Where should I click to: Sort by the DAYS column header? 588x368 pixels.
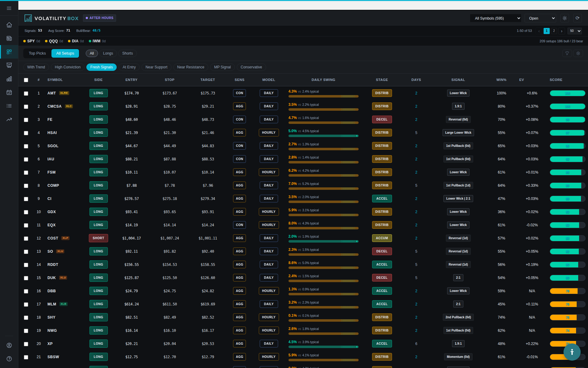pos(416,80)
